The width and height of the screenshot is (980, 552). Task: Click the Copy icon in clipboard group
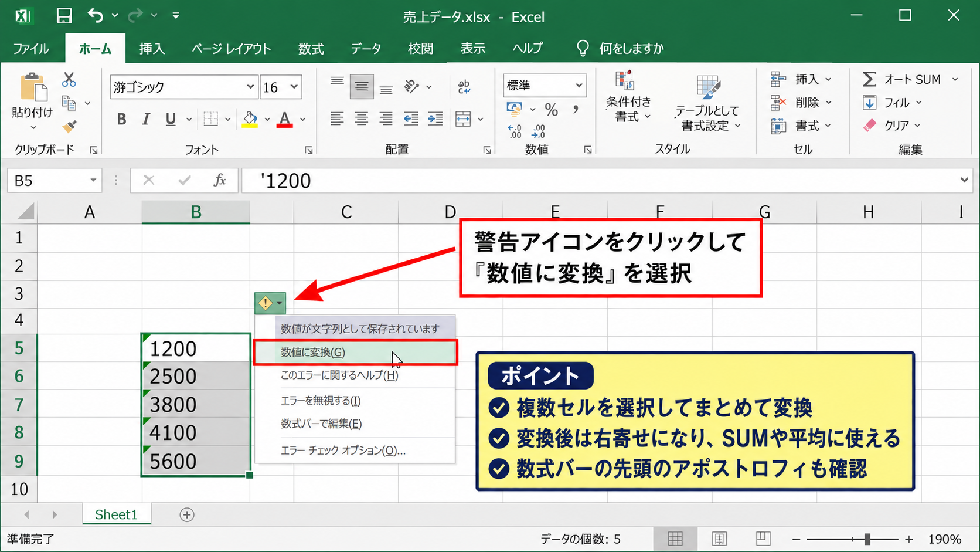click(x=69, y=103)
